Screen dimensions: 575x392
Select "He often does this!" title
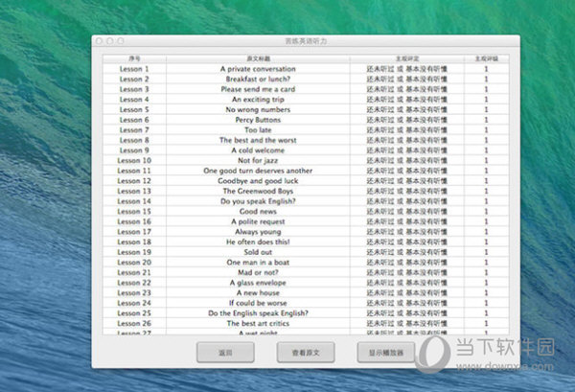[258, 242]
